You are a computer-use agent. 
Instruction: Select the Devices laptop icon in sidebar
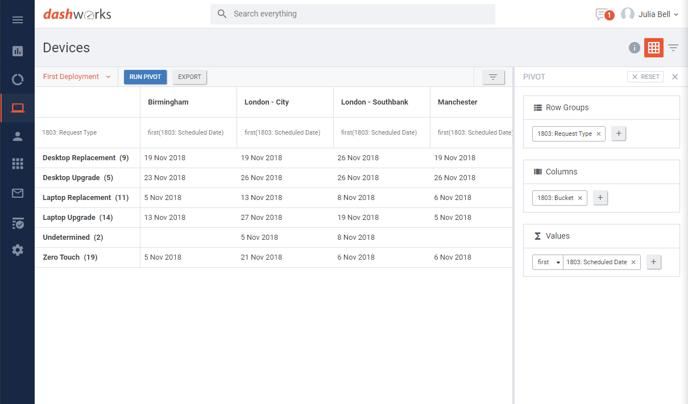[18, 108]
